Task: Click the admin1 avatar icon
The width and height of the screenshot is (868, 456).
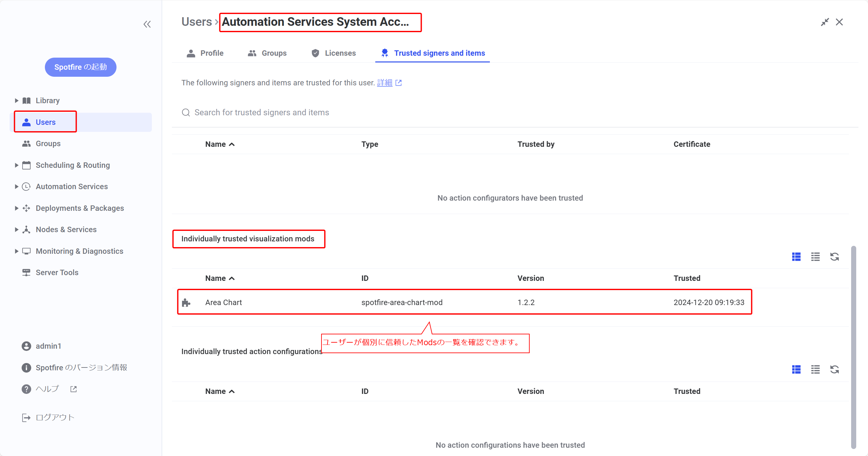Action: tap(26, 346)
